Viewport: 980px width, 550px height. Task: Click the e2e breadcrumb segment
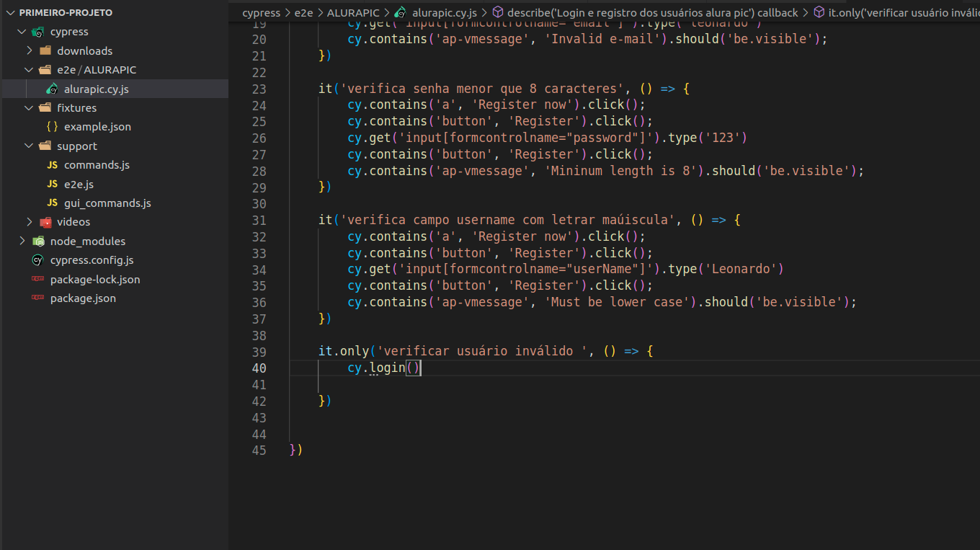[303, 13]
